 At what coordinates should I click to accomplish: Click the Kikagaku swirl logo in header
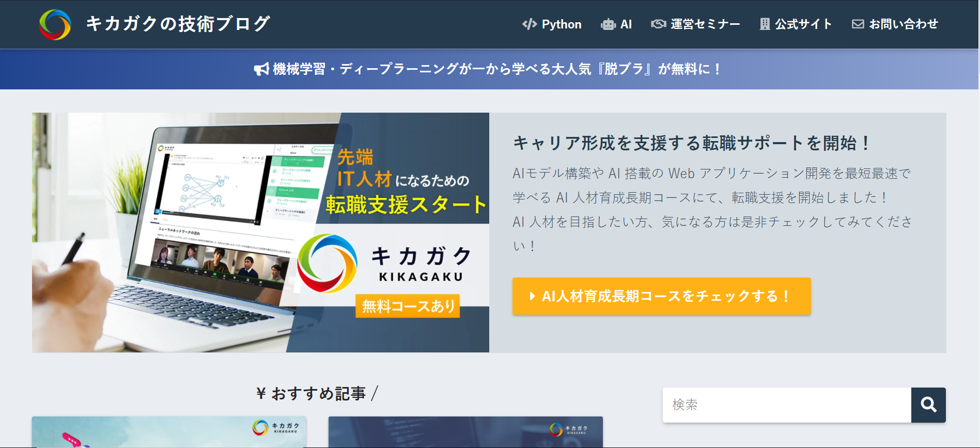[x=55, y=24]
